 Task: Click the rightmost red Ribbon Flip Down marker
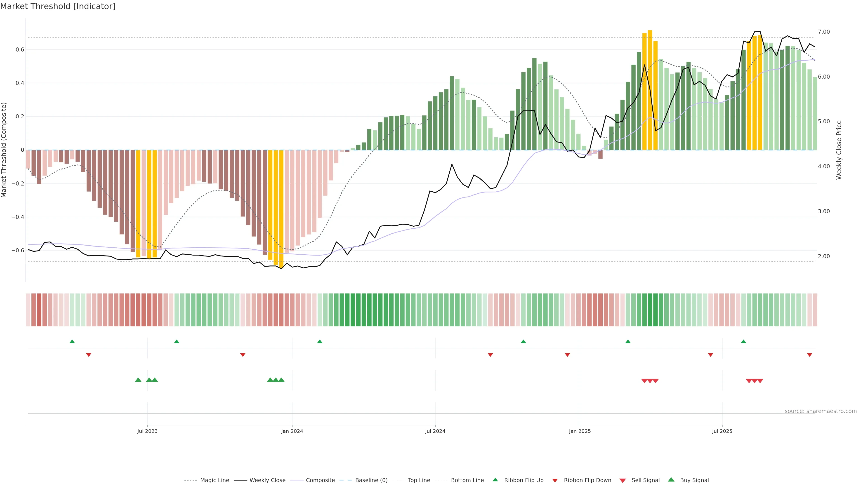[x=809, y=355]
